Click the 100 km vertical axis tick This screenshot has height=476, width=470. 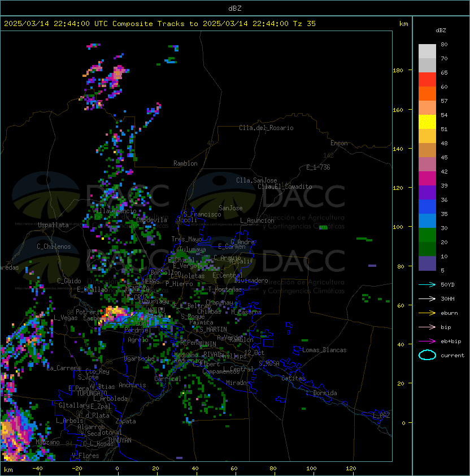[398, 227]
